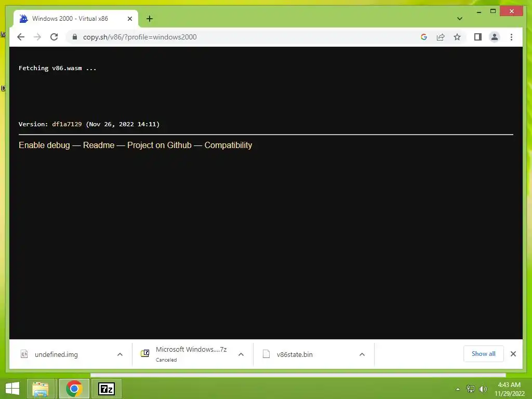Minimize the Chrome window
Screen dimensions: 532x399
click(478, 11)
